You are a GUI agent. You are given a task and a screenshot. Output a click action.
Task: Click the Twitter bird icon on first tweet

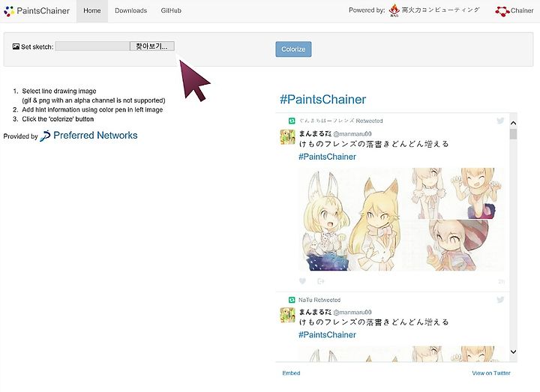pyautogui.click(x=500, y=120)
